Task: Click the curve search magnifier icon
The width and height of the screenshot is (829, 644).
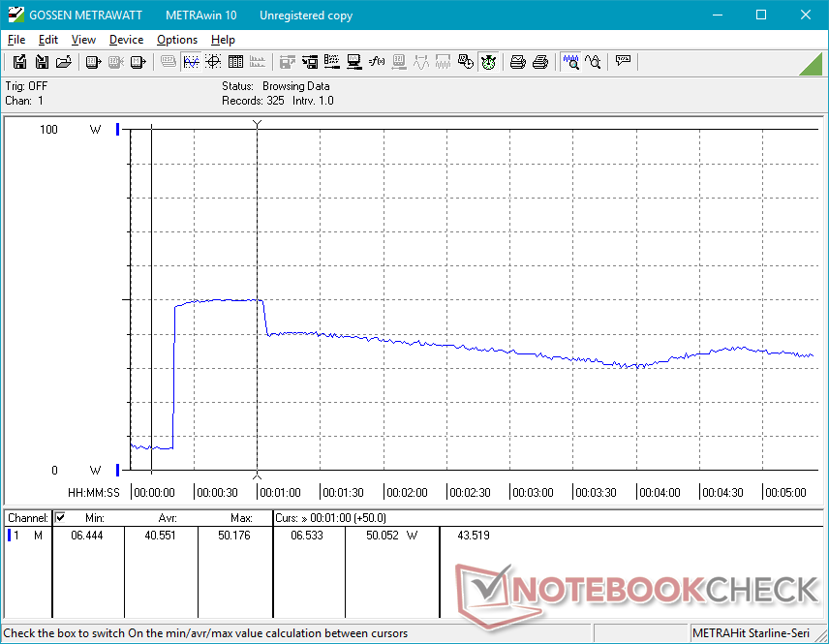Action: 594,62
